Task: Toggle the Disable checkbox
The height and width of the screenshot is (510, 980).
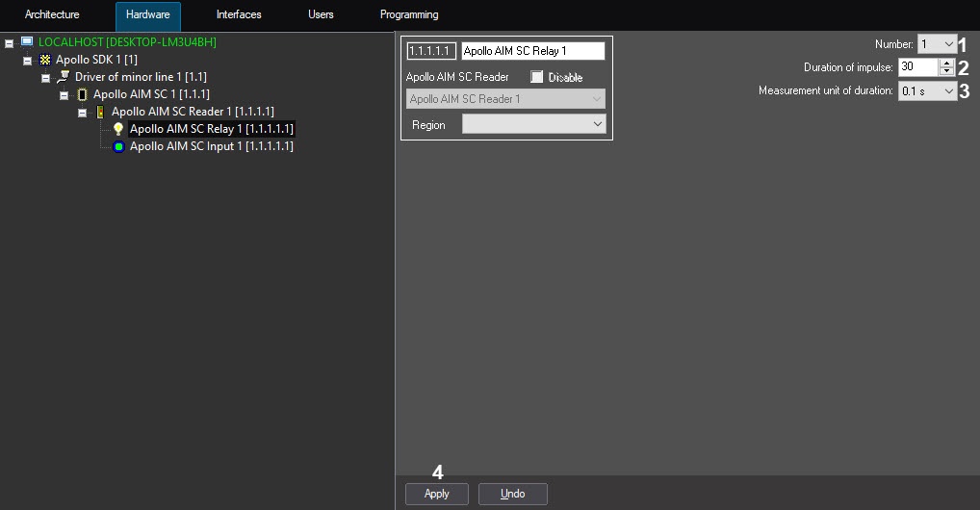Action: click(537, 77)
